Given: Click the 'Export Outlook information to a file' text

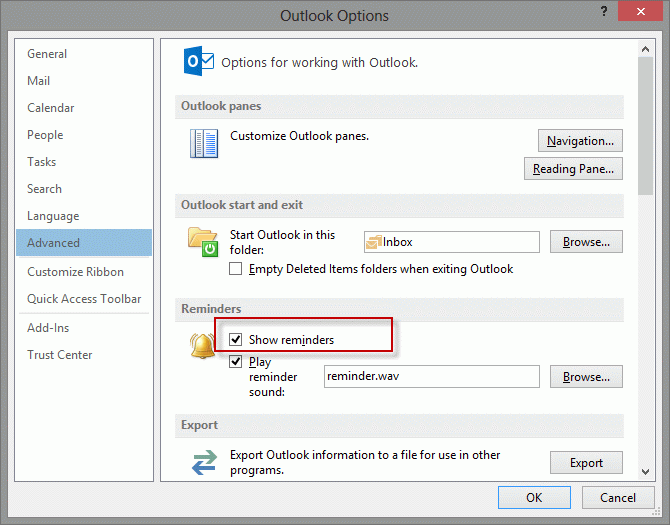Looking at the screenshot, I should pyautogui.click(x=365, y=462).
